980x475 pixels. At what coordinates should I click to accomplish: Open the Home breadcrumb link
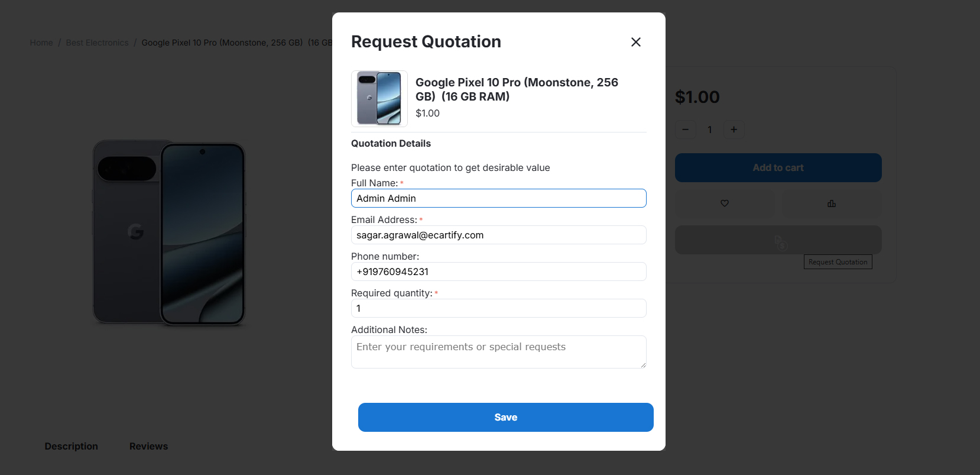(x=41, y=43)
